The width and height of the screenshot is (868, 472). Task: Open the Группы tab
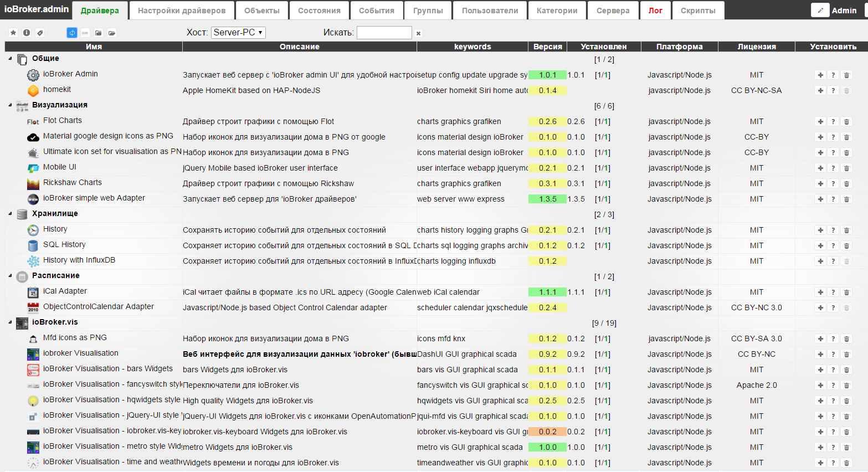point(428,11)
